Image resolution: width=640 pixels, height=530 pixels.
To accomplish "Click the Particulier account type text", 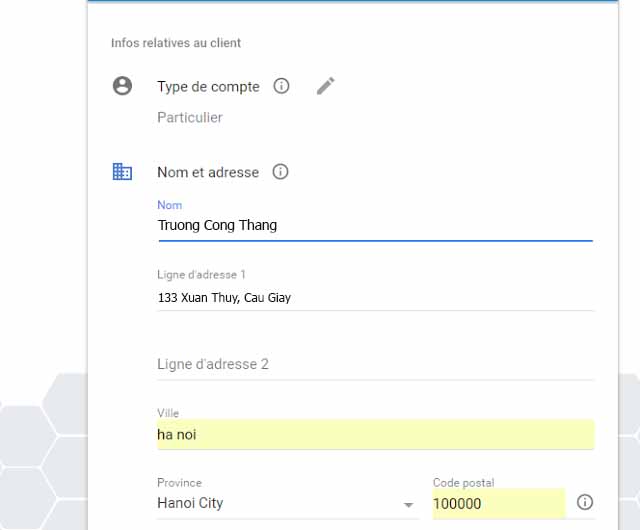I will point(190,118).
